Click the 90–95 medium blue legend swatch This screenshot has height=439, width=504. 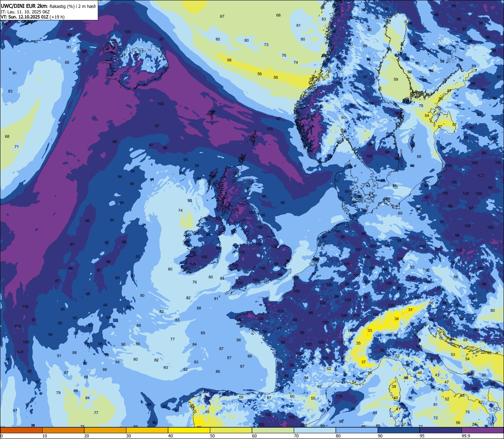(398, 430)
